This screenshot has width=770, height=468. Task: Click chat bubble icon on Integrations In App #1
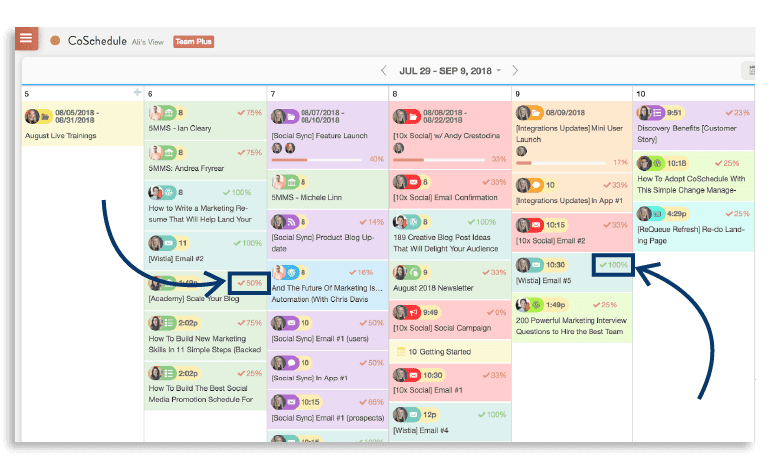[536, 185]
